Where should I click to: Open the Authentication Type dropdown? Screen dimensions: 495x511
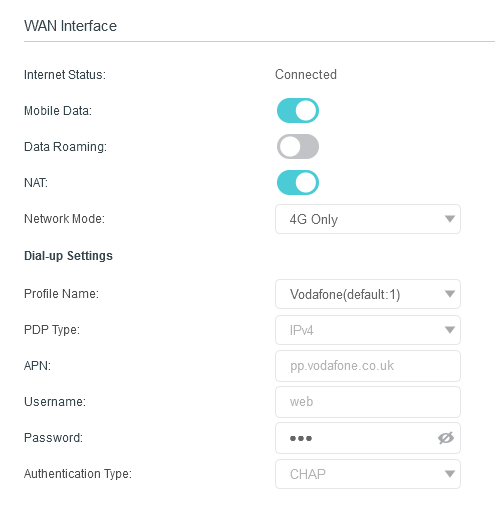tap(368, 474)
